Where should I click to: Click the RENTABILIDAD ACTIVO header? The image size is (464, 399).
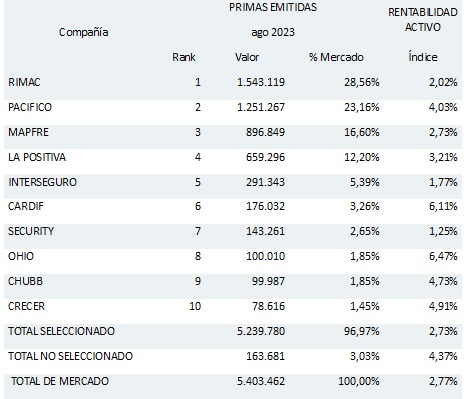[x=423, y=20]
